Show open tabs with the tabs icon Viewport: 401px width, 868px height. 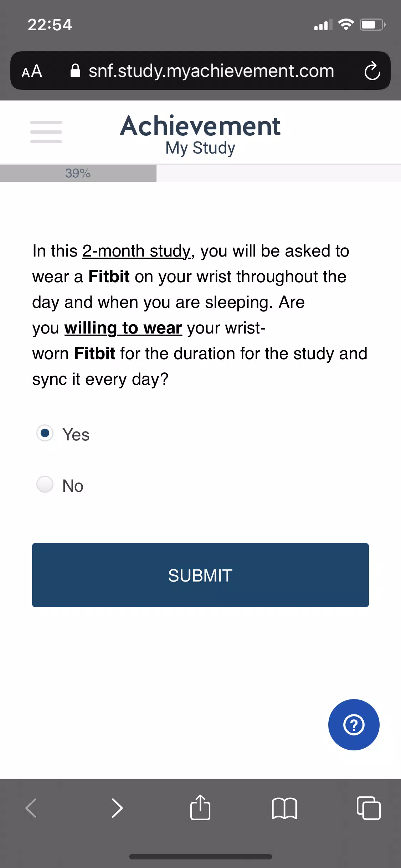coord(369,808)
